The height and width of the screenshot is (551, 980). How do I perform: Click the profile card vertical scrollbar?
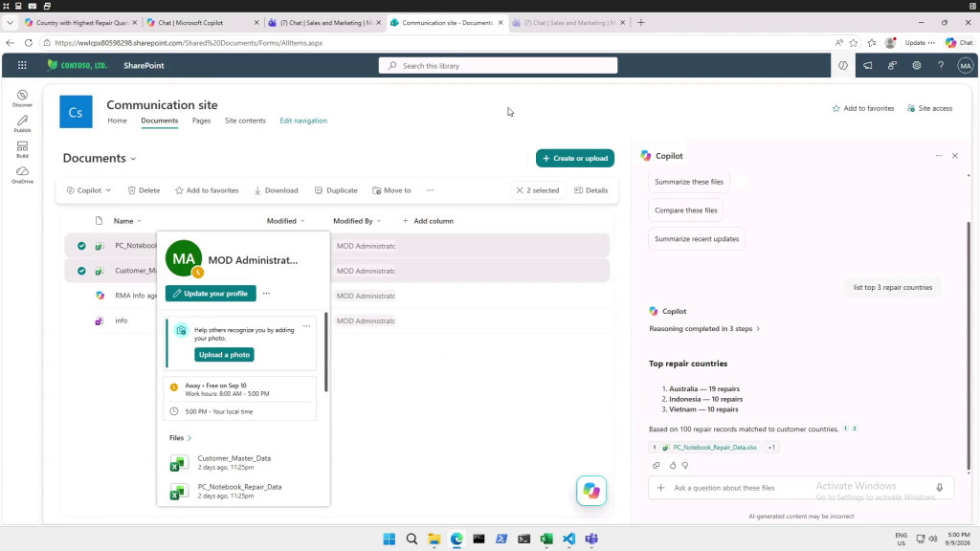pyautogui.click(x=326, y=352)
